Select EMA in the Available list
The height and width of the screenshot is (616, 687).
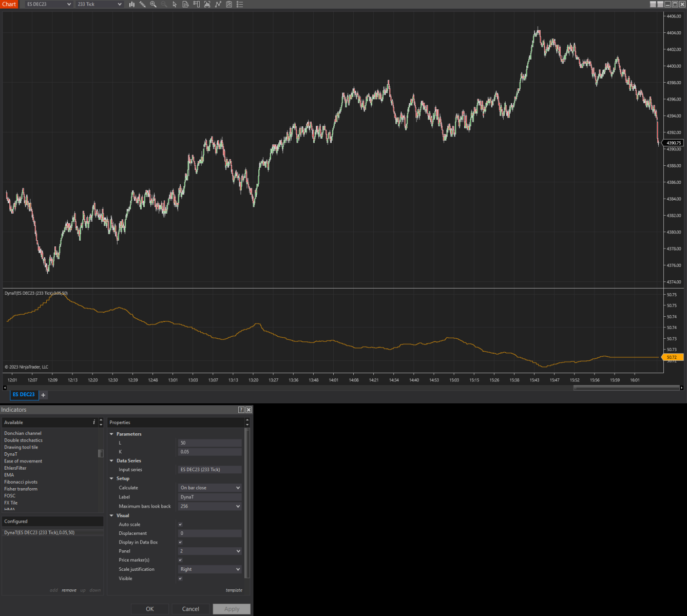[9, 475]
